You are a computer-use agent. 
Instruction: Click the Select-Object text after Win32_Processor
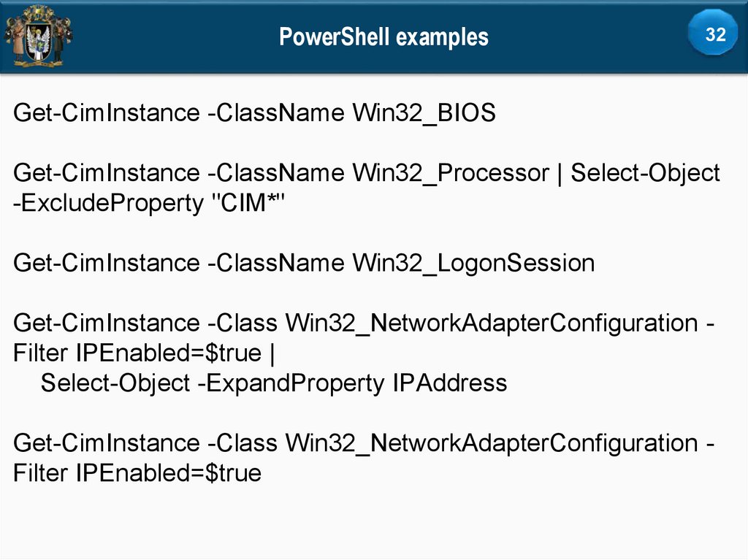(645, 173)
